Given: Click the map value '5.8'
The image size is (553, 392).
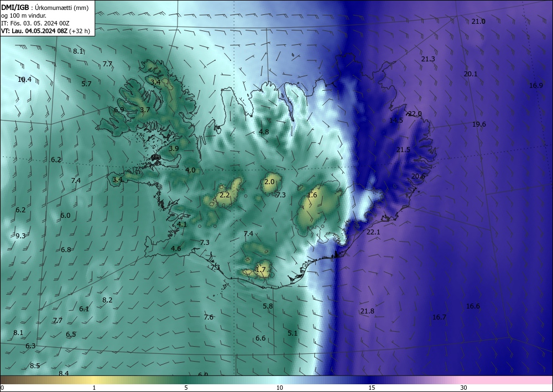Looking at the screenshot, I should click(268, 306).
